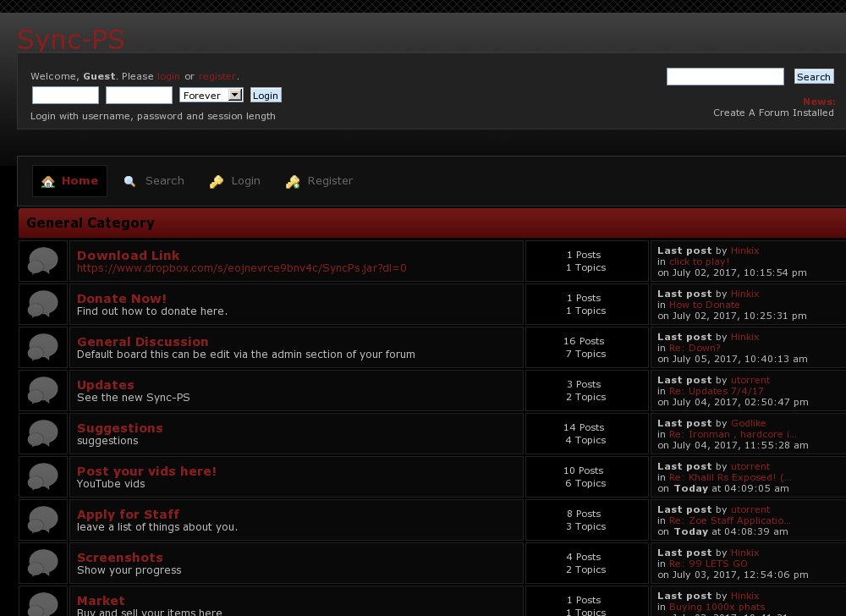Click the Screenshots board speech bubble icon
This screenshot has width=846, height=616.
43,563
